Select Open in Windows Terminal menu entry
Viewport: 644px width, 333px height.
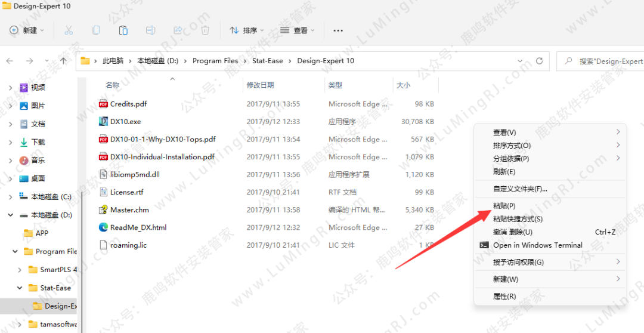tap(537, 245)
